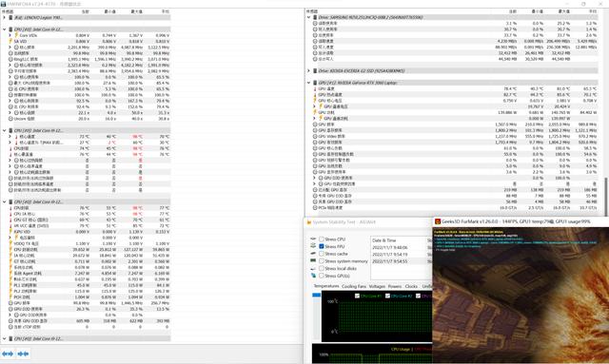Expand the KIOXIA-EXCERIA drive group
This screenshot has height=364, width=609.
(x=308, y=70)
